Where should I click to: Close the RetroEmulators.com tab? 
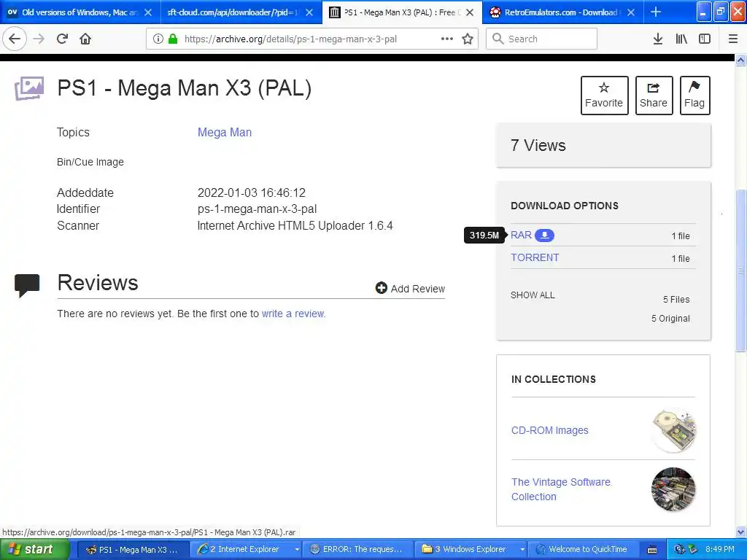tap(631, 12)
